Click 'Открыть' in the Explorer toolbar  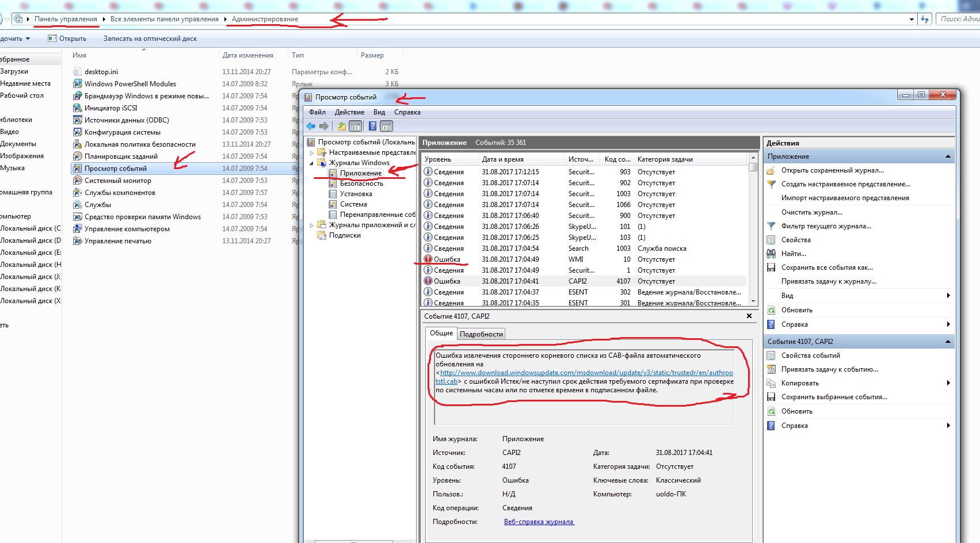coord(67,39)
